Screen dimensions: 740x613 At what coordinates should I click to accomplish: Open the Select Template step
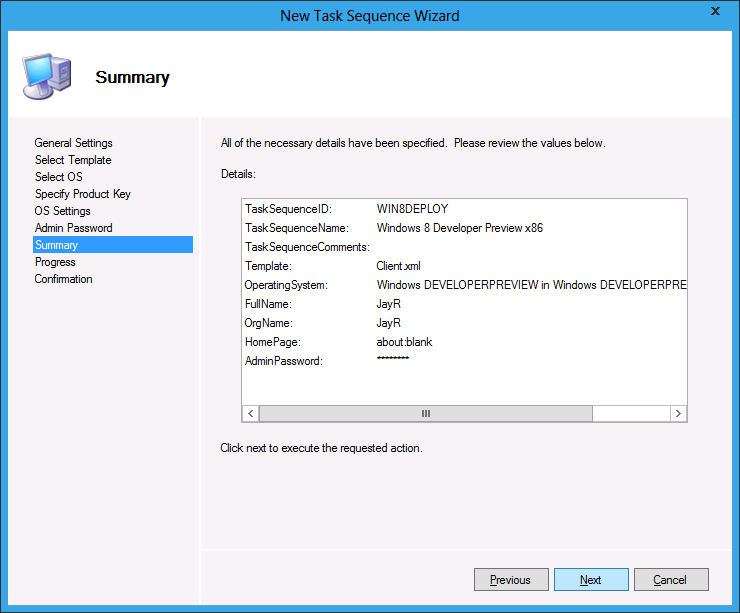73,160
